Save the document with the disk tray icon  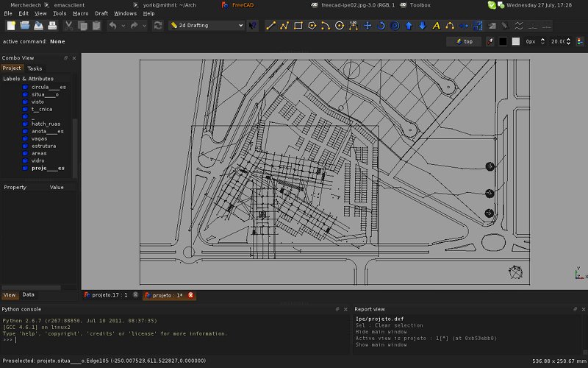39,26
